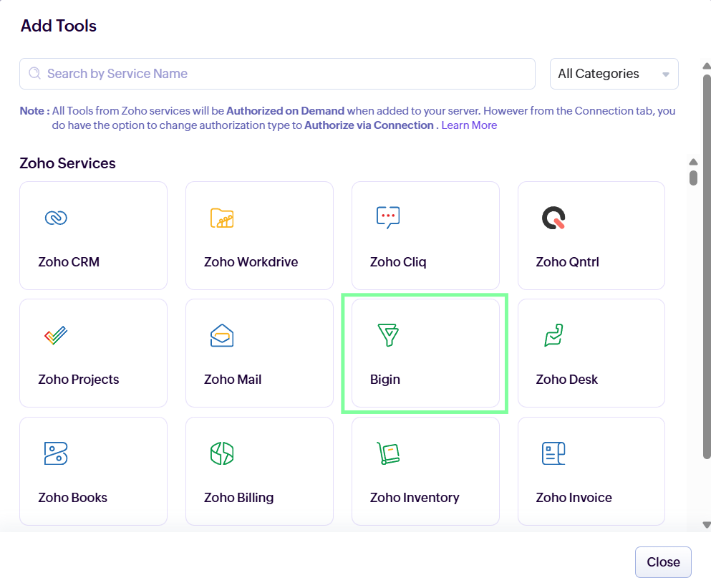Focus the Search by Service Name field

tap(286, 74)
